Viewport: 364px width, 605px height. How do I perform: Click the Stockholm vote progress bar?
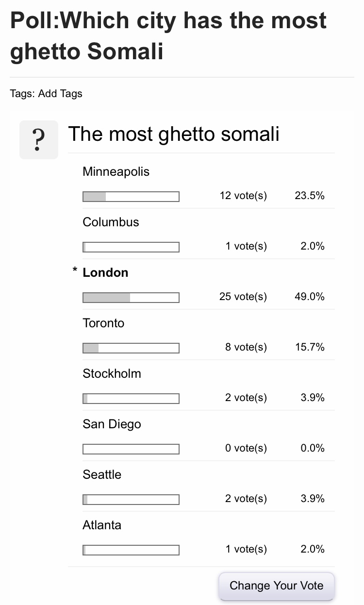click(x=131, y=399)
